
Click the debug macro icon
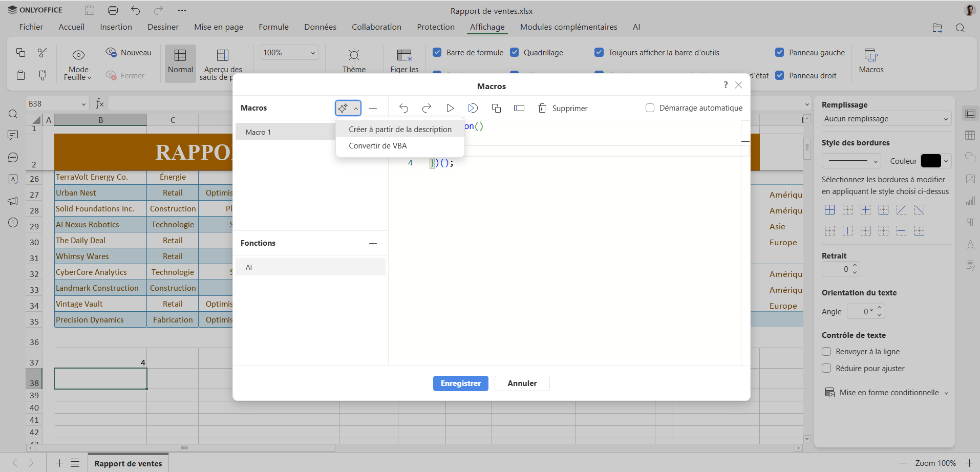point(473,108)
